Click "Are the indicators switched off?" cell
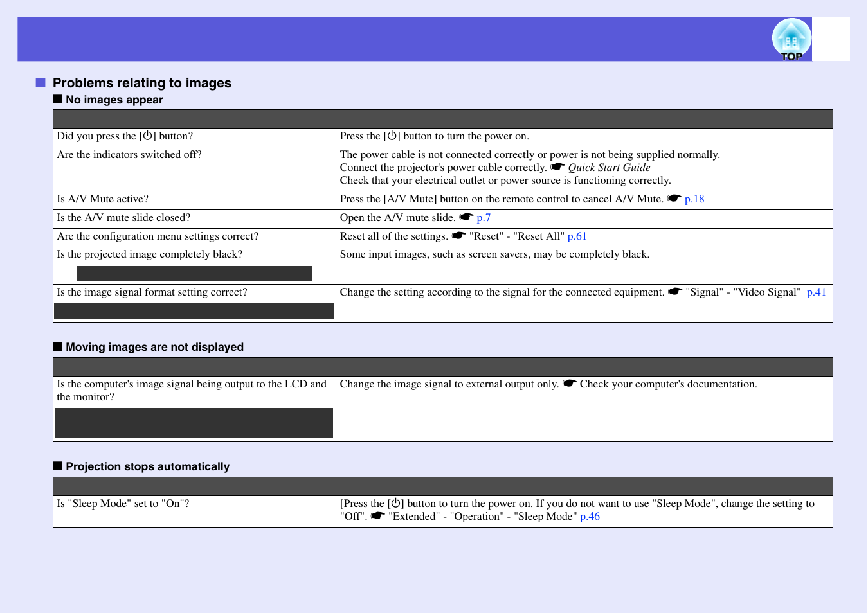868x613 pixels. [x=194, y=169]
